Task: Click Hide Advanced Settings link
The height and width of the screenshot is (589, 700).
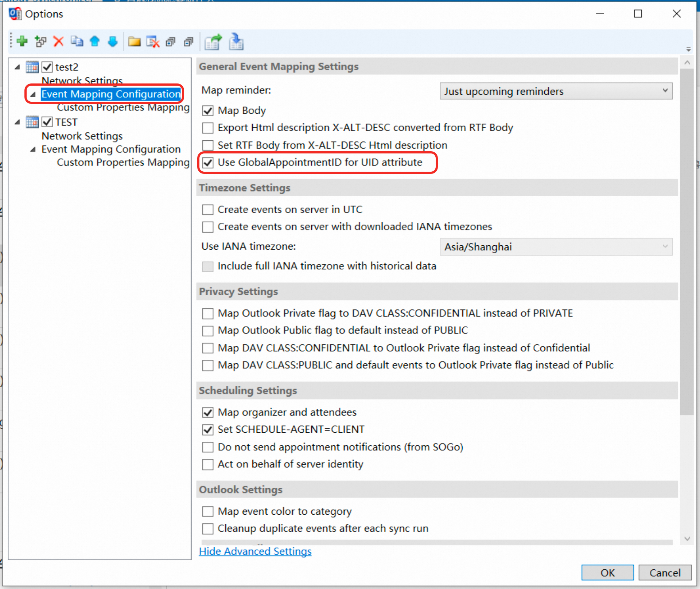Action: (255, 551)
